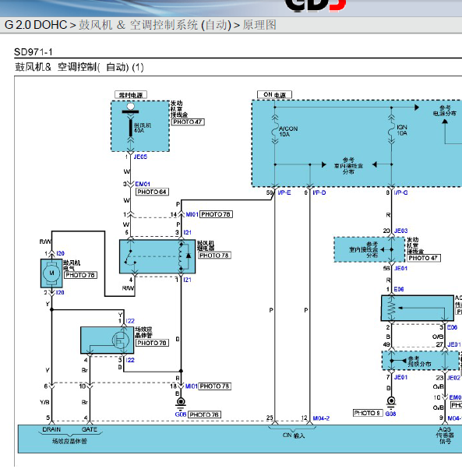Open PHOTO 47 near connector JE03

pos(424,258)
